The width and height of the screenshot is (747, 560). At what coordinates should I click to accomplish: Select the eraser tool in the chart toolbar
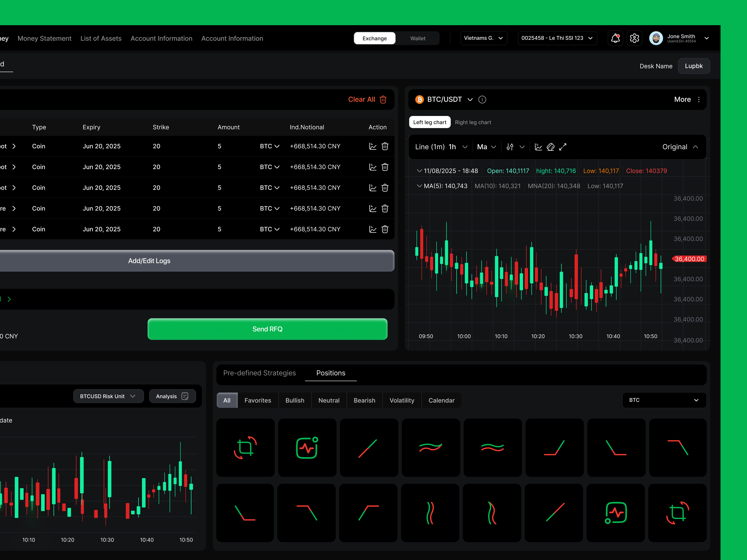550,147
